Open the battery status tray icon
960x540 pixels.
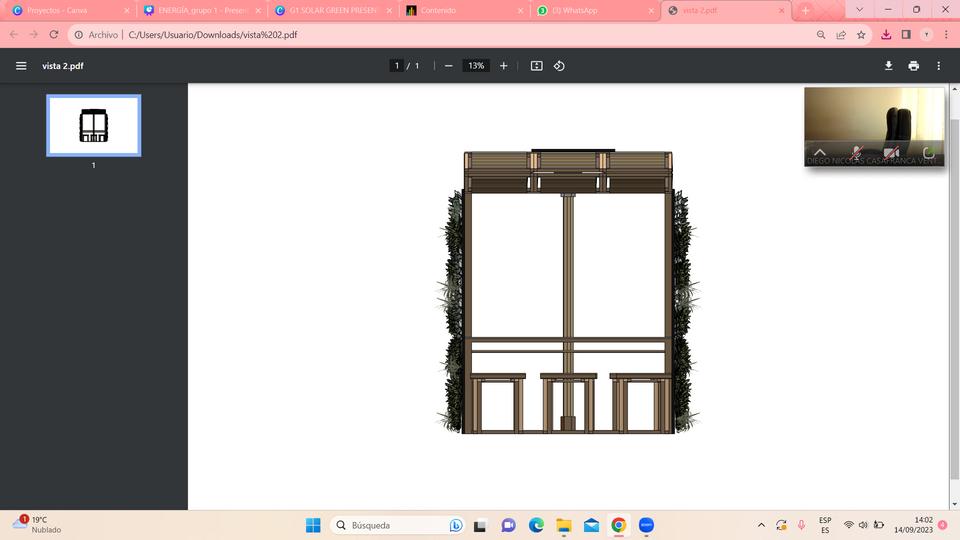[x=879, y=525]
